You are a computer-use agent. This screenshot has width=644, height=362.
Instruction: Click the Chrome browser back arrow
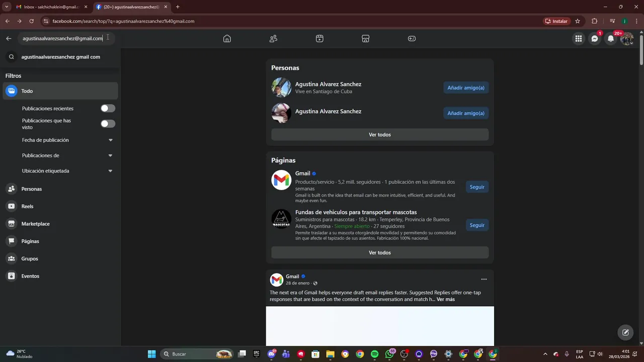coord(7,21)
